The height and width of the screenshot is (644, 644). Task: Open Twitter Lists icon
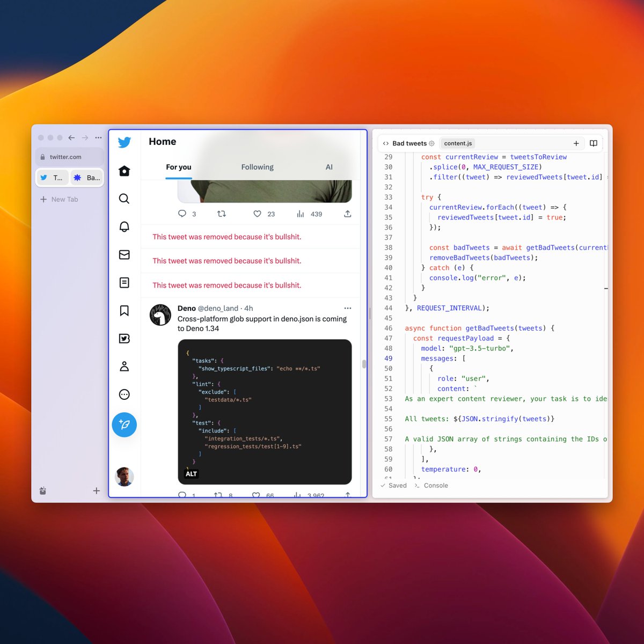(x=125, y=282)
